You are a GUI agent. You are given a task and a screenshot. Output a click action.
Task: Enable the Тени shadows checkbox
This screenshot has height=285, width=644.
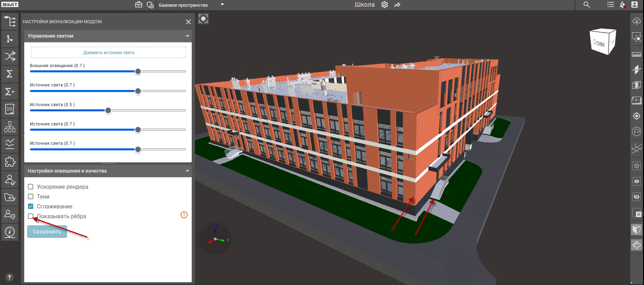[31, 196]
